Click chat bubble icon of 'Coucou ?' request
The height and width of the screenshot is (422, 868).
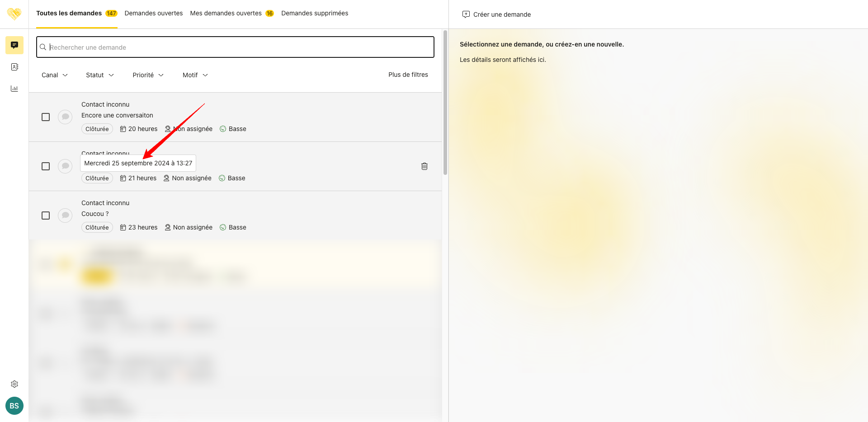(x=65, y=216)
